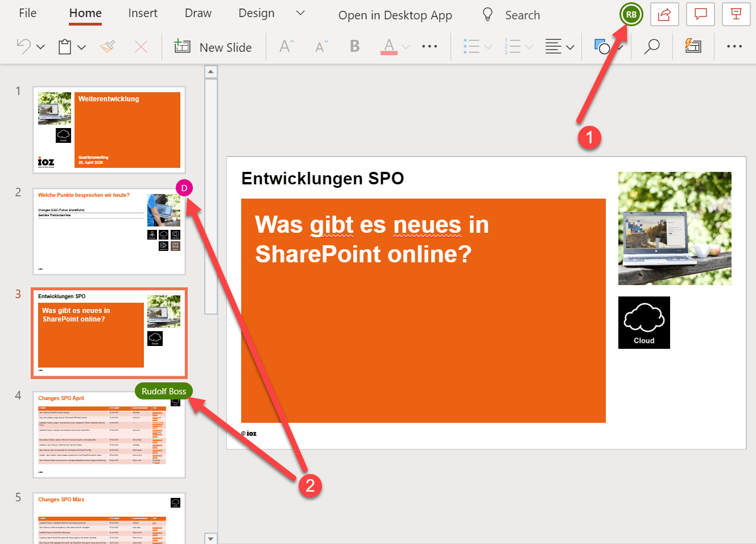The height and width of the screenshot is (544, 756).
Task: Start the slideshow with Present icon
Action: coord(736,15)
